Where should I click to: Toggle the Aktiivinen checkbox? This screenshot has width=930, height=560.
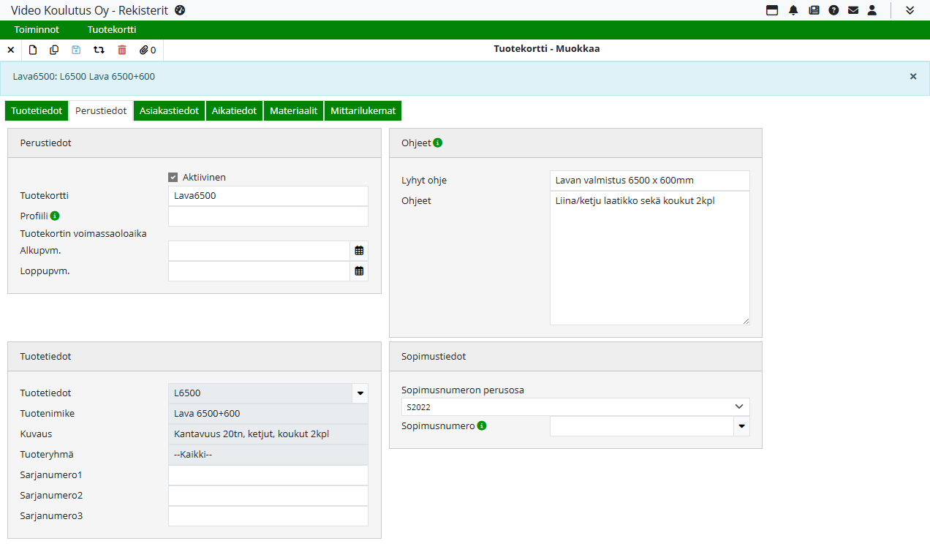173,177
